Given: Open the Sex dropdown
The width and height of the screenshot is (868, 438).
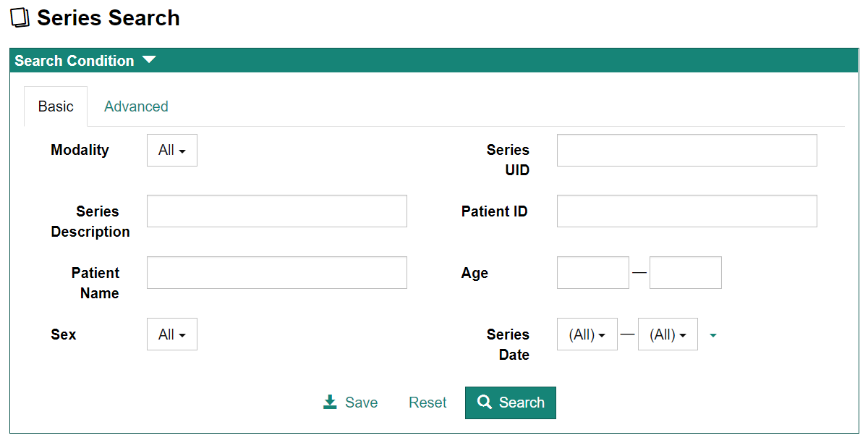Looking at the screenshot, I should 172,334.
